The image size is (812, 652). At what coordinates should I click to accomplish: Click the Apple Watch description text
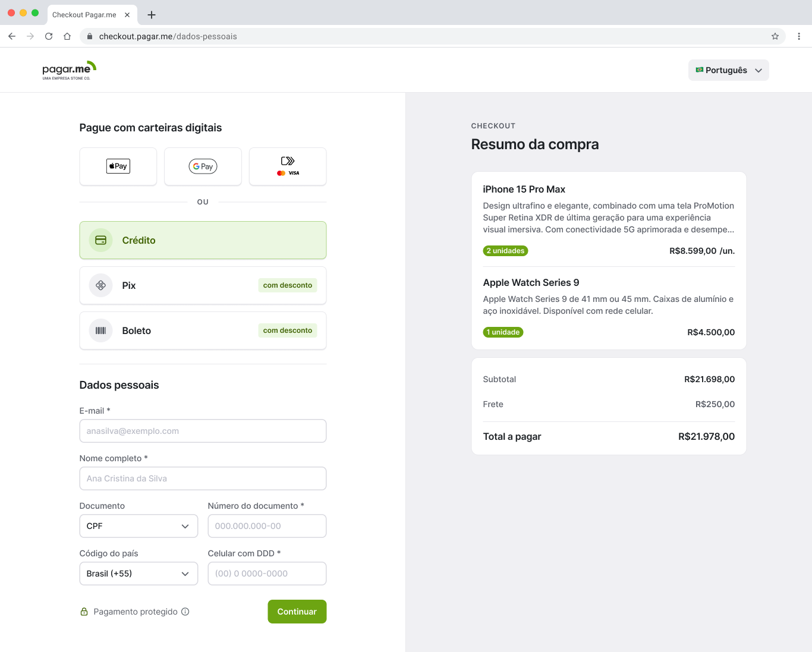tap(609, 305)
